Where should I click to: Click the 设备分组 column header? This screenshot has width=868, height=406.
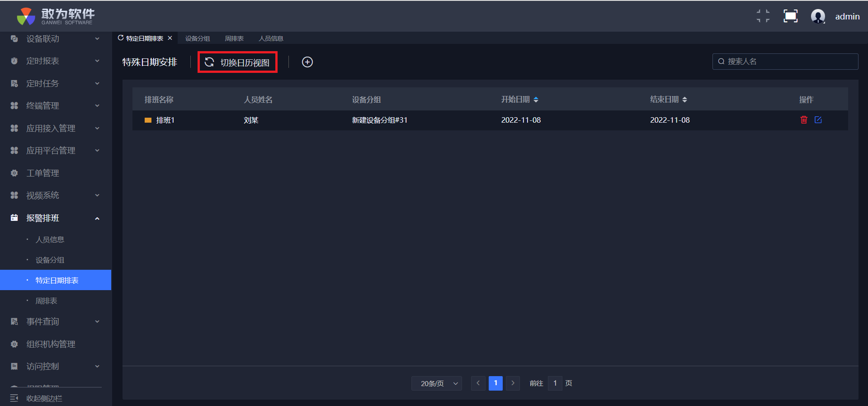366,100
